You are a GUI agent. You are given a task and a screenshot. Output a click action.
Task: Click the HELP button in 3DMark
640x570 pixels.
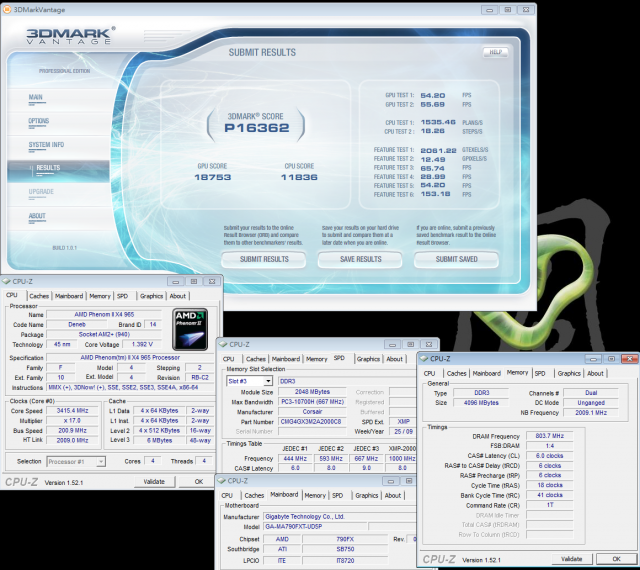click(496, 52)
